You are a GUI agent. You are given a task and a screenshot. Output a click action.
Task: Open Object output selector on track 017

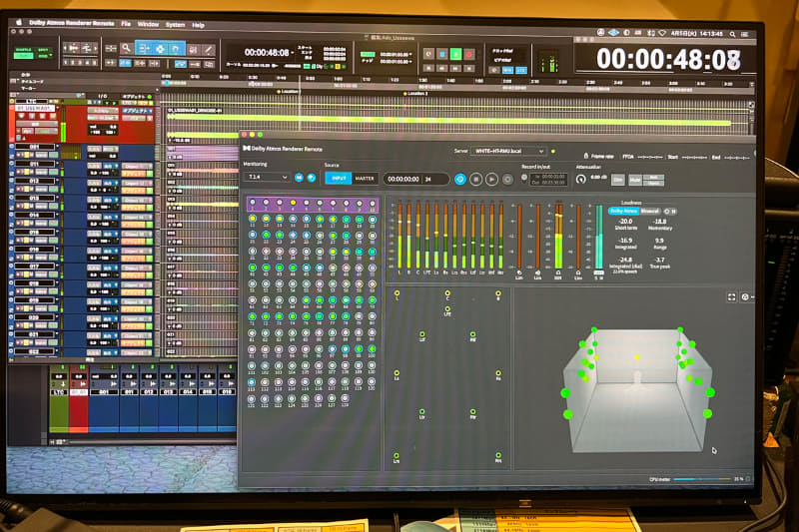(x=135, y=267)
